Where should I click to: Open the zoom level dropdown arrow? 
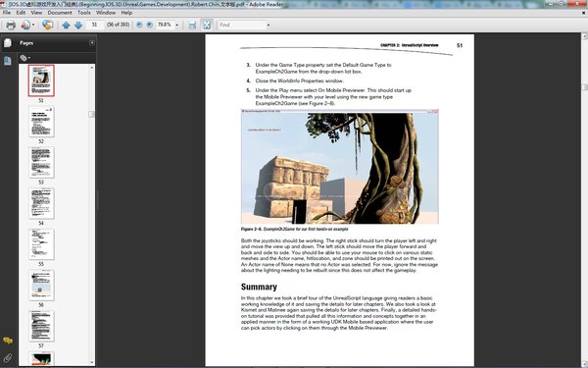click(177, 26)
